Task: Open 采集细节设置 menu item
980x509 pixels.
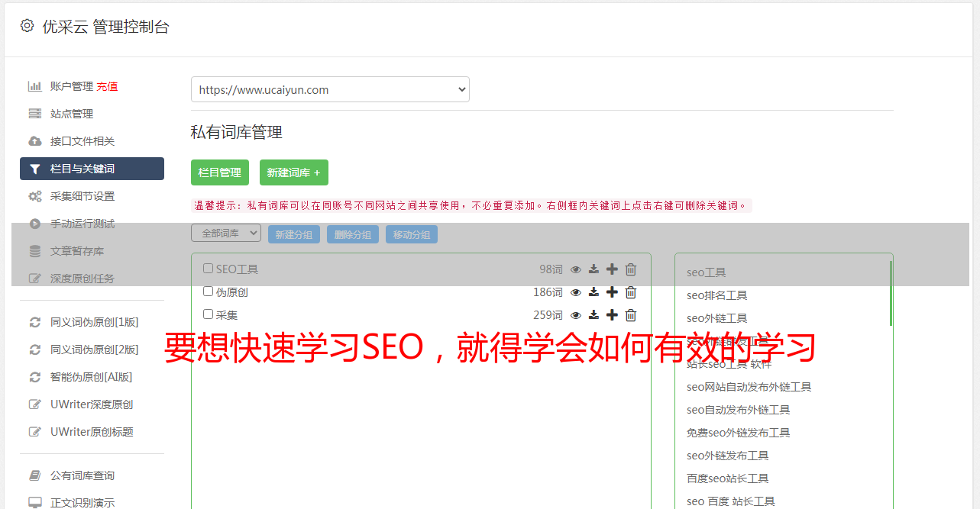Action: (x=82, y=196)
